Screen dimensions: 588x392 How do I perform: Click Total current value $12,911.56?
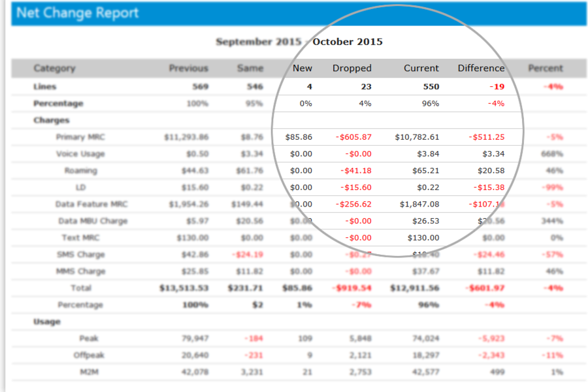point(414,288)
